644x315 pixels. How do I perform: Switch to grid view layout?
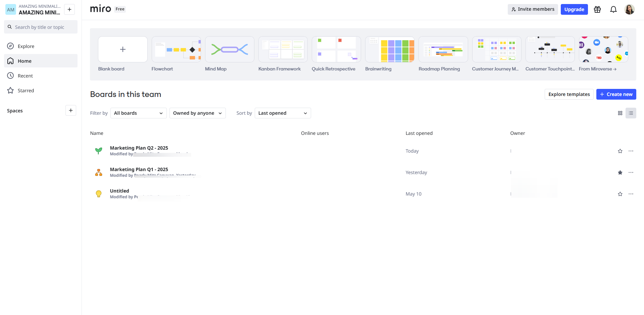click(x=620, y=113)
